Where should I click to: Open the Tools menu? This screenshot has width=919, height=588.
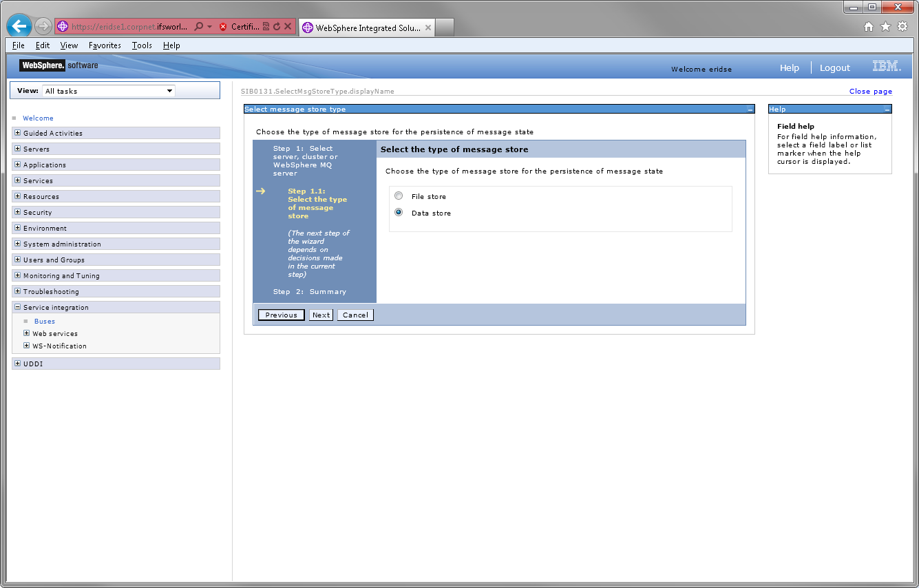142,45
